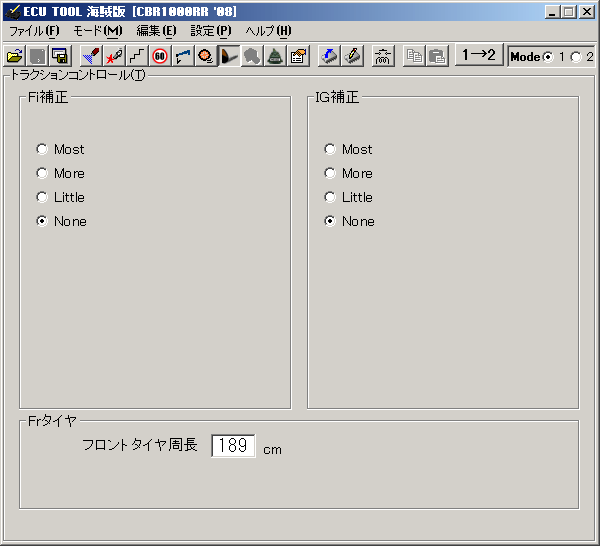
Task: Click the Frタイヤ group label
Action: 52,421
